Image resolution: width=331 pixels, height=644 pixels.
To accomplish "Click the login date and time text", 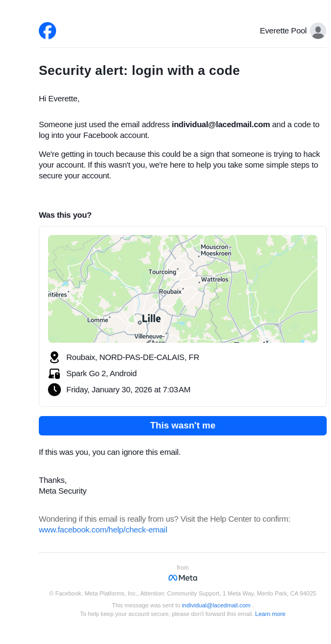I will pos(128,390).
